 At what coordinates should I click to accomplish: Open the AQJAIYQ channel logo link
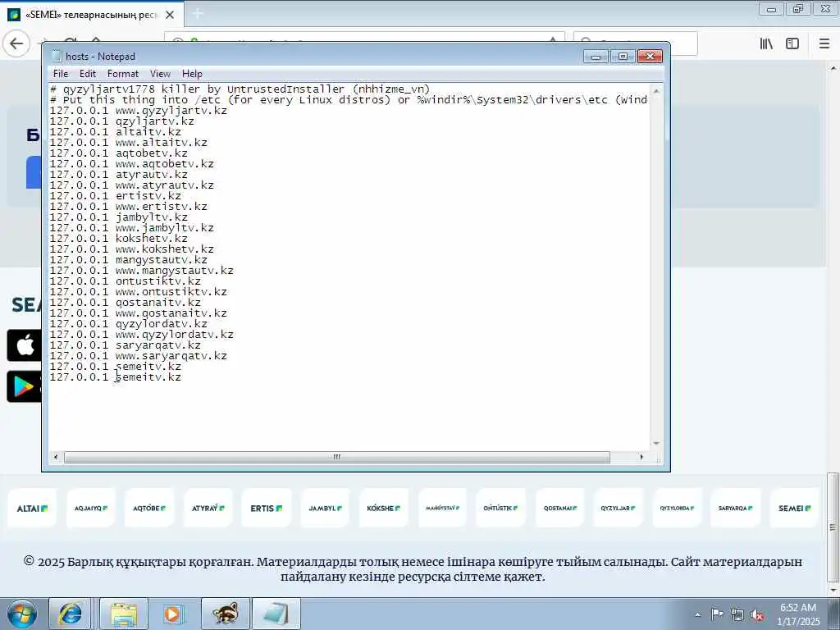[91, 508]
